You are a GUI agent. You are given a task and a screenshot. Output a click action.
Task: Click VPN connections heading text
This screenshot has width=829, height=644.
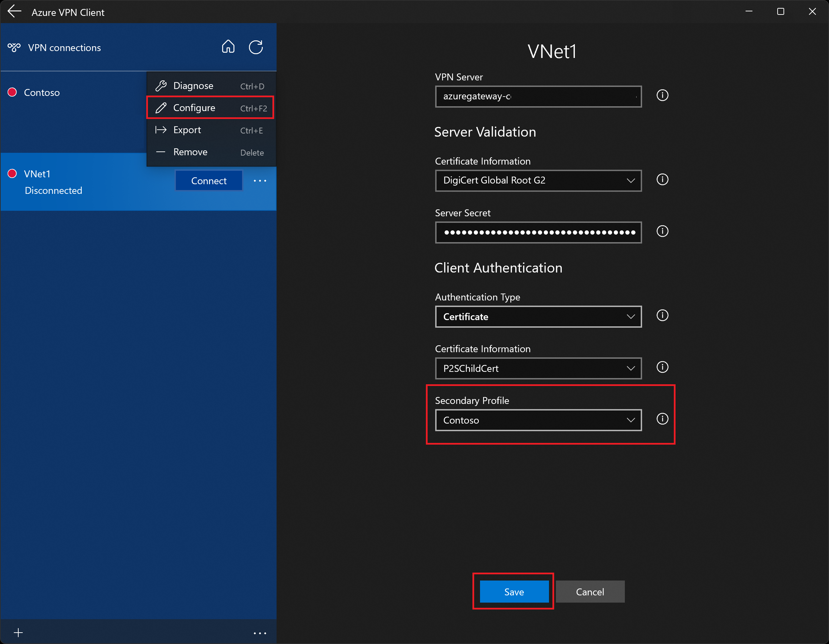pos(64,48)
